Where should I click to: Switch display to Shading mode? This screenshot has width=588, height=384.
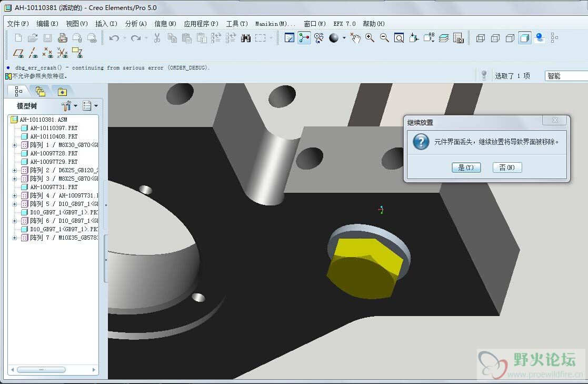[x=525, y=38]
